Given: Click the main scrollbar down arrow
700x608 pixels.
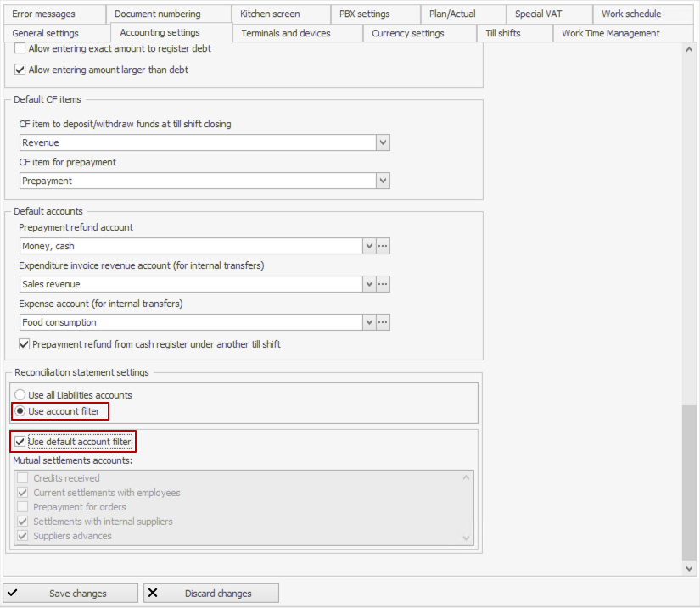Looking at the screenshot, I should point(689,567).
